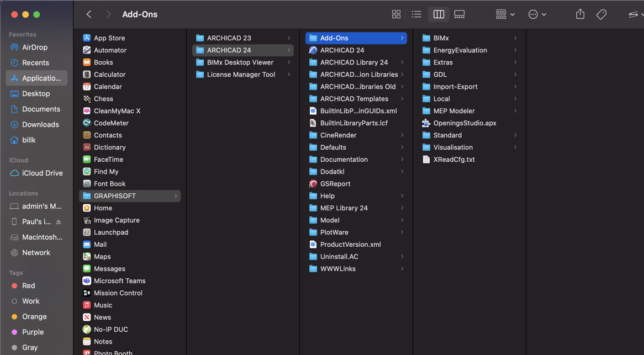Select the Mission Control application
The width and height of the screenshot is (644, 355).
[130, 293]
